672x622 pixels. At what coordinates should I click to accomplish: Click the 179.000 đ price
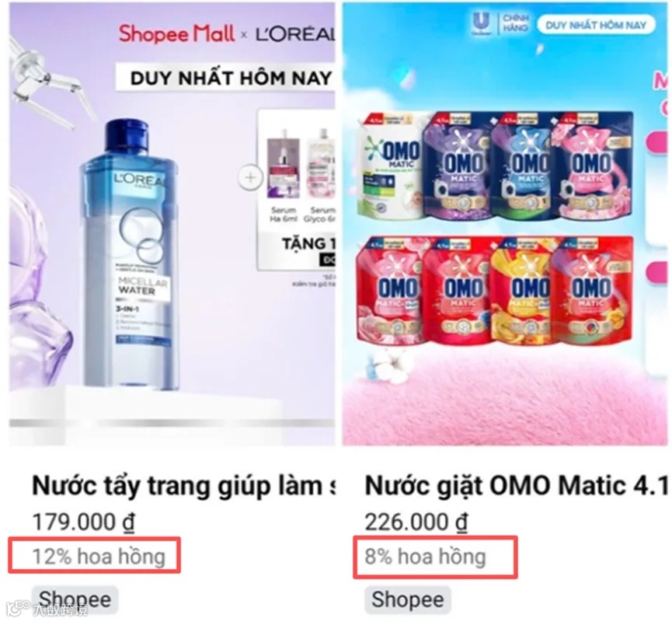pyautogui.click(x=84, y=522)
